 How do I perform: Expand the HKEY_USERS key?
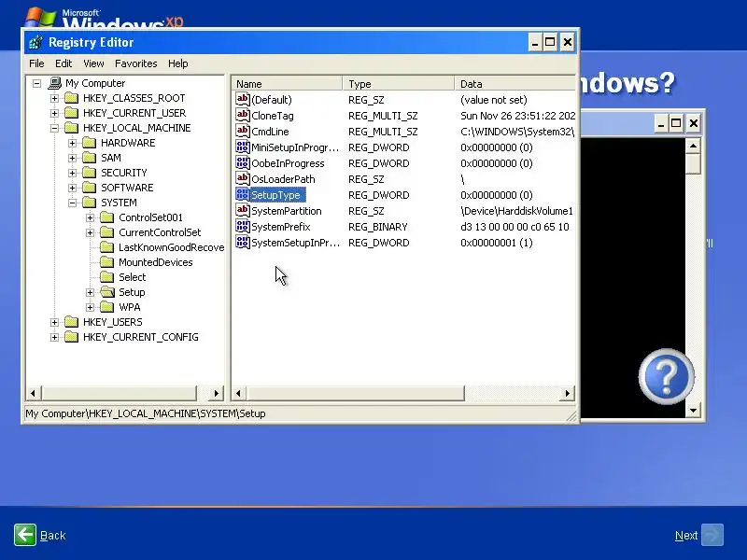coord(54,322)
